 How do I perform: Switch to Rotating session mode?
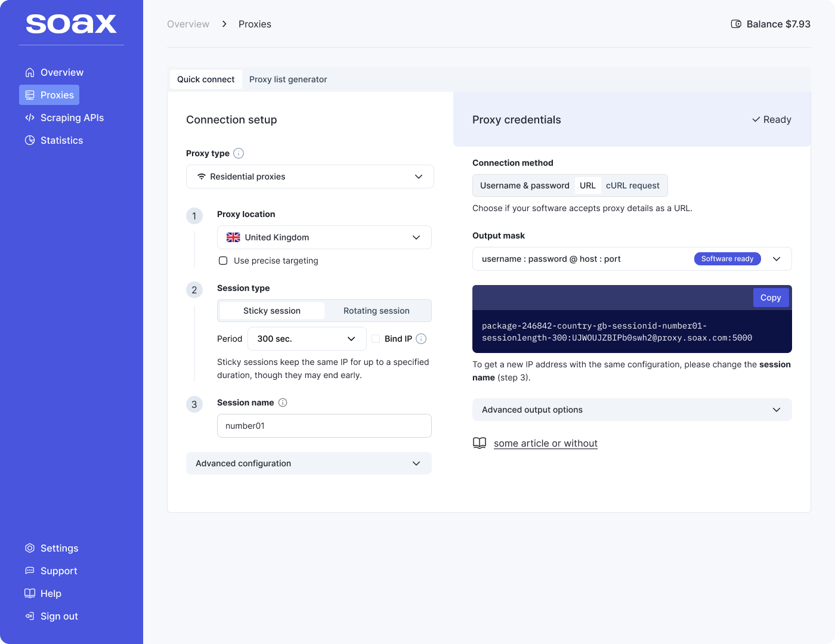(376, 311)
